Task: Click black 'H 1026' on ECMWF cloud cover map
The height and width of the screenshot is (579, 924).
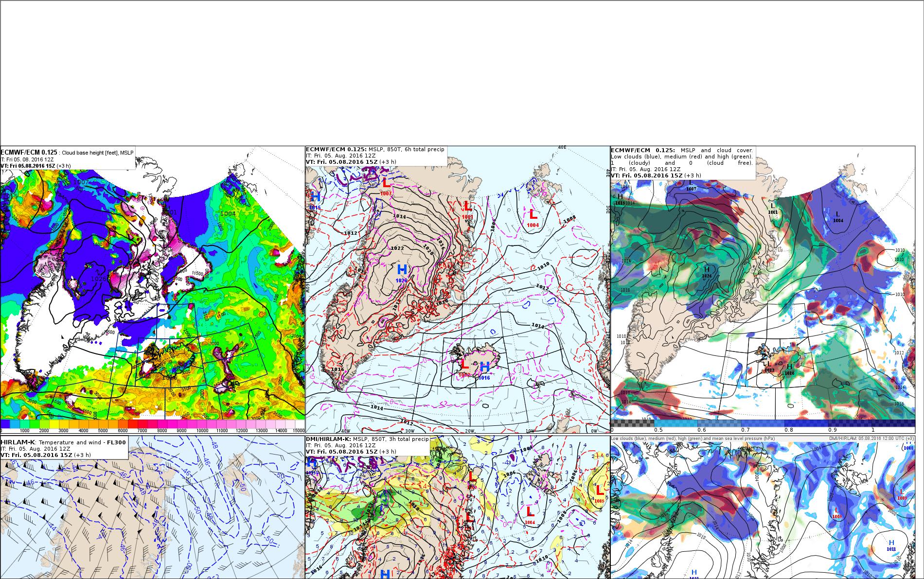Action: click(x=707, y=272)
